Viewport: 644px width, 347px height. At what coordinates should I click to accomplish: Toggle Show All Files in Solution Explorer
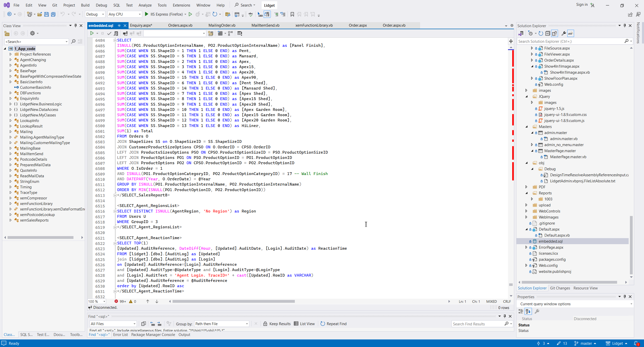click(554, 33)
